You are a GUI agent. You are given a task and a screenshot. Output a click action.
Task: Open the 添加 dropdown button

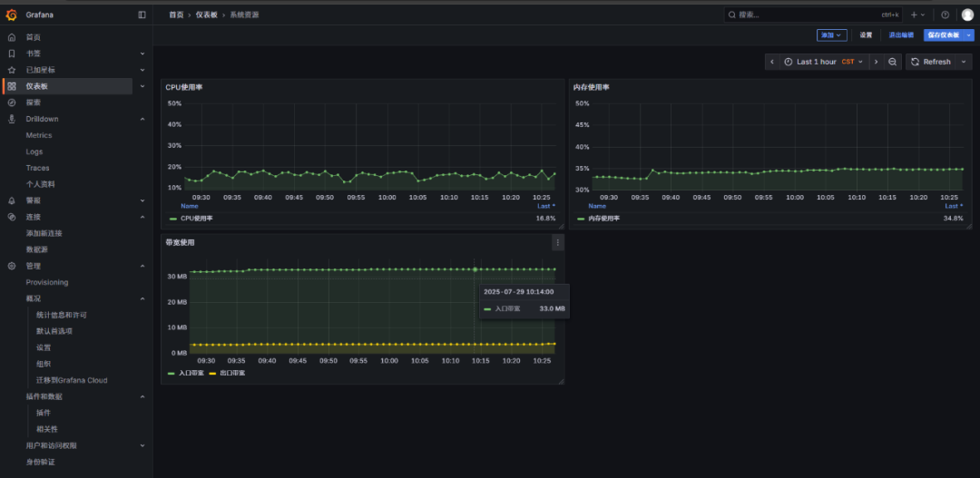tap(831, 35)
